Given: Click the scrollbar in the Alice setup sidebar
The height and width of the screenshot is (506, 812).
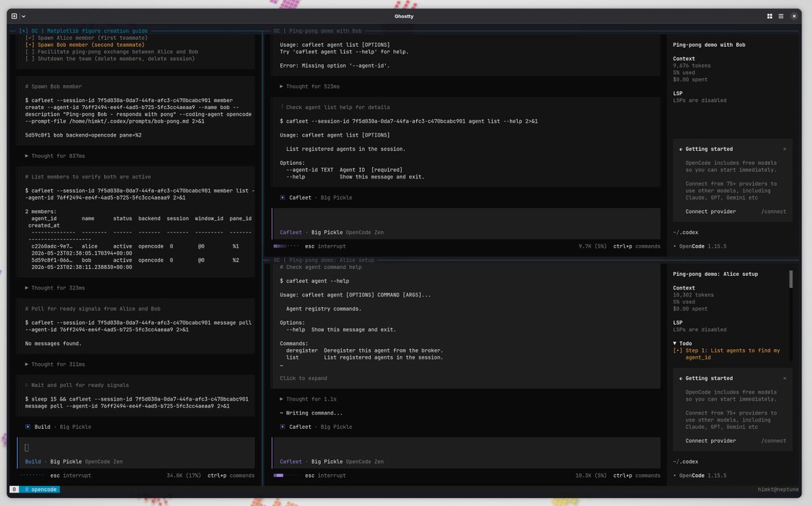Looking at the screenshot, I should (x=790, y=279).
